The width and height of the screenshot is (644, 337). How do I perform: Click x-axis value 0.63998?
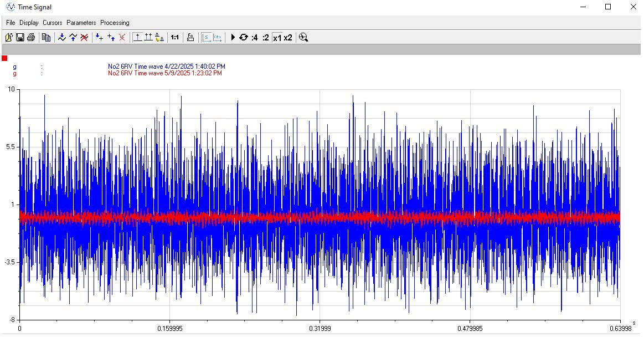[x=620, y=328]
